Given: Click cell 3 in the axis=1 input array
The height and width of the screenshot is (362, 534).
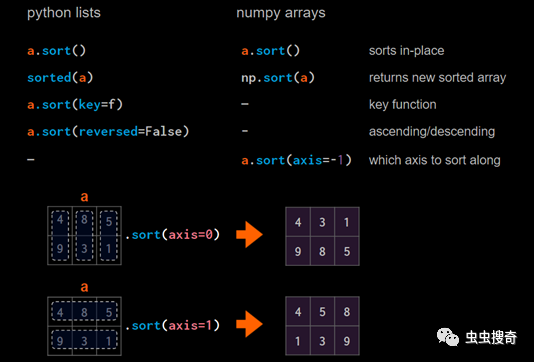Looking at the screenshot, I should coord(84,341).
